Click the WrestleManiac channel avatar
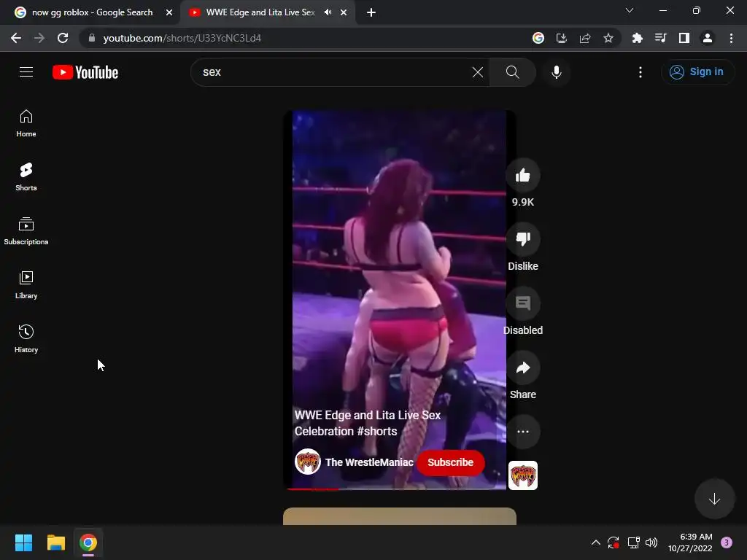The height and width of the screenshot is (560, 747). pos(308,462)
